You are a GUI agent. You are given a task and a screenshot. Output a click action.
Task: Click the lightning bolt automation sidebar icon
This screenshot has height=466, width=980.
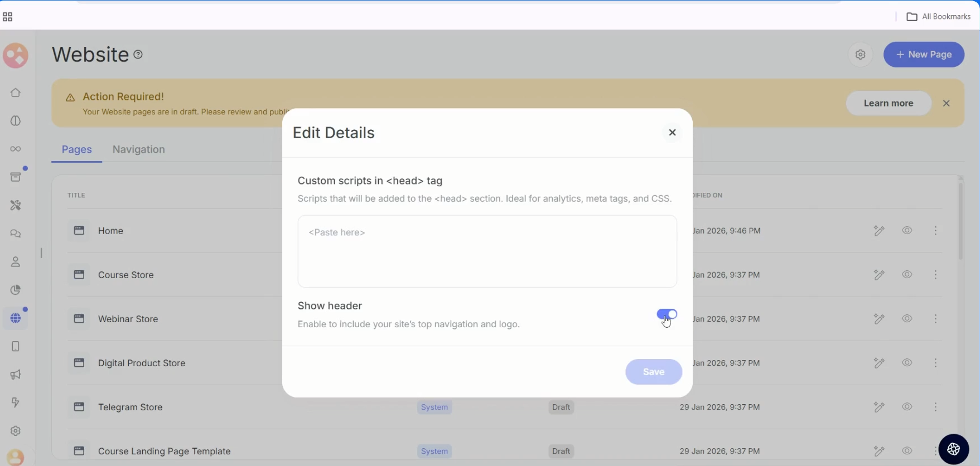(x=16, y=402)
